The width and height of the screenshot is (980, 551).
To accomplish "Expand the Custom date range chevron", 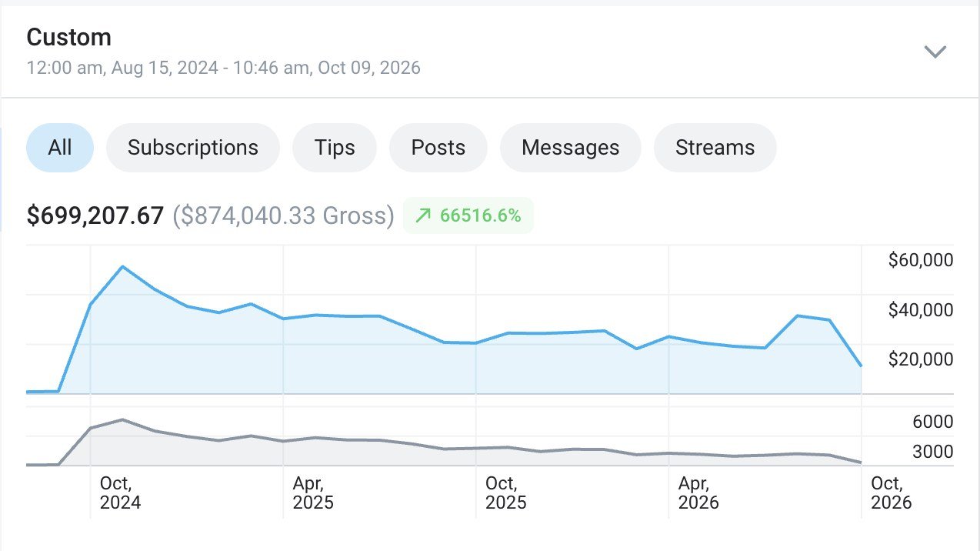I will (x=935, y=52).
